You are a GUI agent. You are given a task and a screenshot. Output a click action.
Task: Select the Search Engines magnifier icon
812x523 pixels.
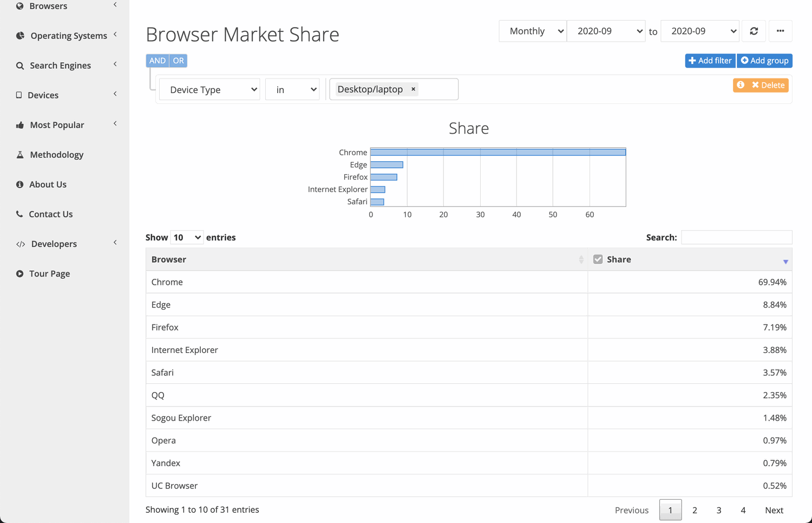pos(20,65)
